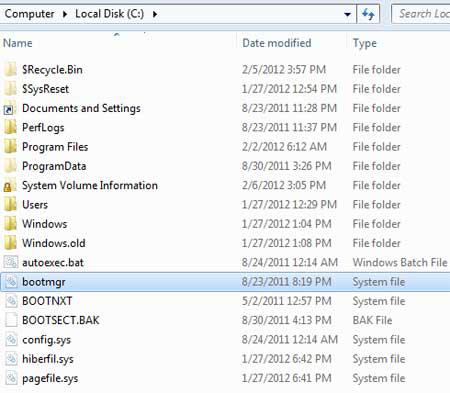
Task: Sort by the Date modified column header
Action: 277,43
